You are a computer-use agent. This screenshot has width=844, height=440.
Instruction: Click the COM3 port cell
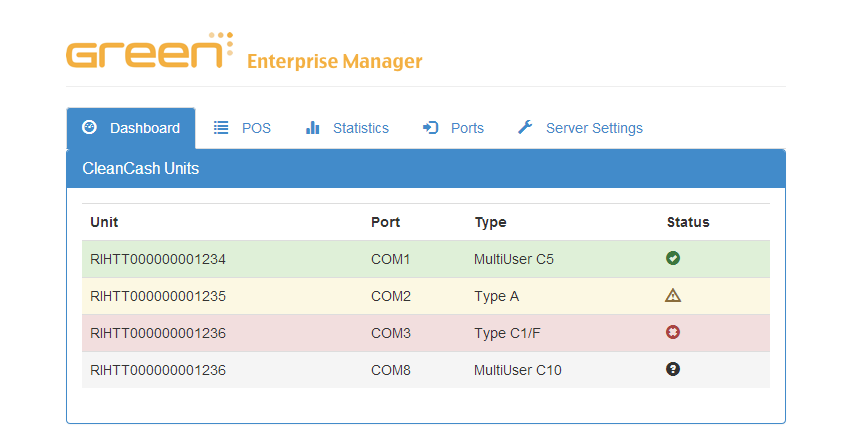(391, 333)
